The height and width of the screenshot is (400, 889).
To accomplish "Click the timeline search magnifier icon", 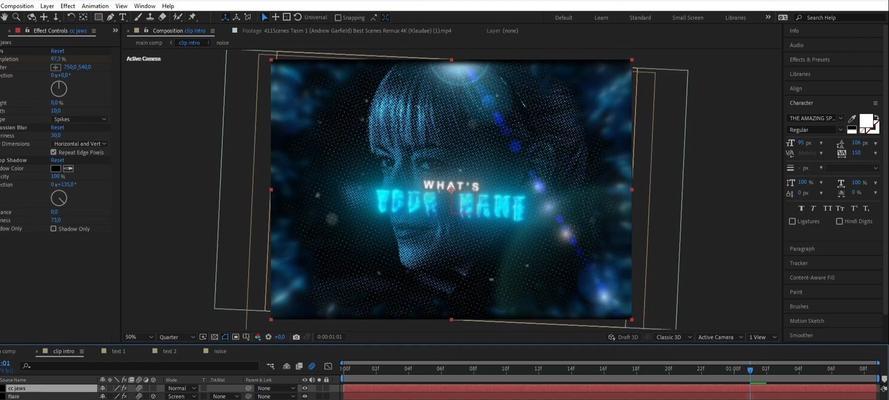I will (26, 367).
